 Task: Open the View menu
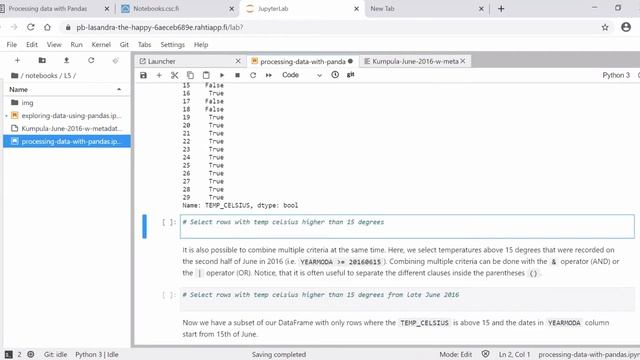tap(54, 44)
